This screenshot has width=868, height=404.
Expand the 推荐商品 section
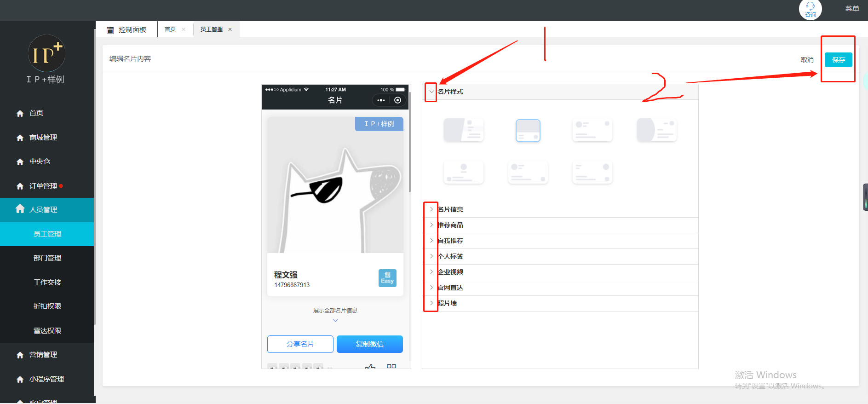tap(431, 225)
